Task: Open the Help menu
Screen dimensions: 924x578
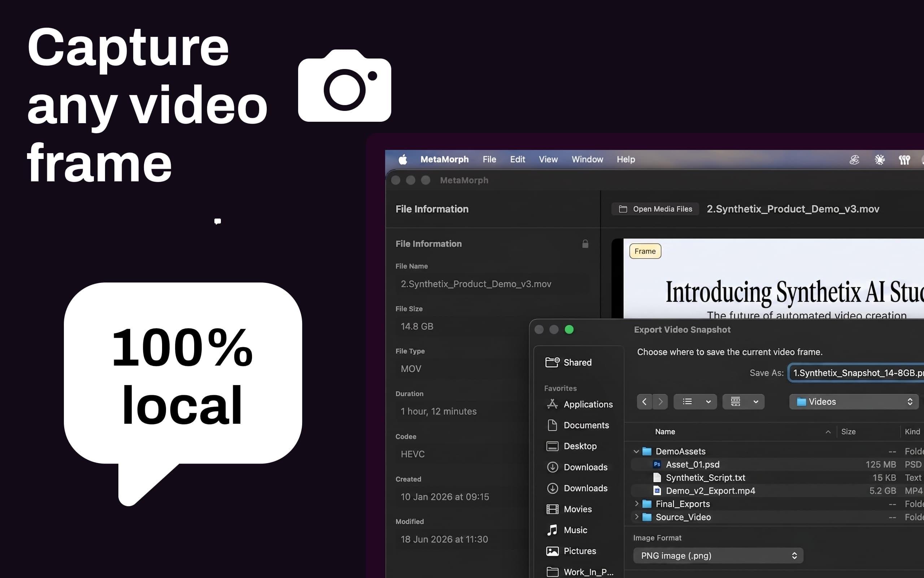Action: (626, 159)
